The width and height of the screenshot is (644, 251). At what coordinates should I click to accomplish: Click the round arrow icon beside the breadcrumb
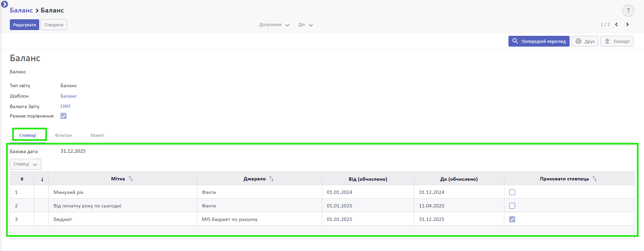pyautogui.click(x=4, y=4)
